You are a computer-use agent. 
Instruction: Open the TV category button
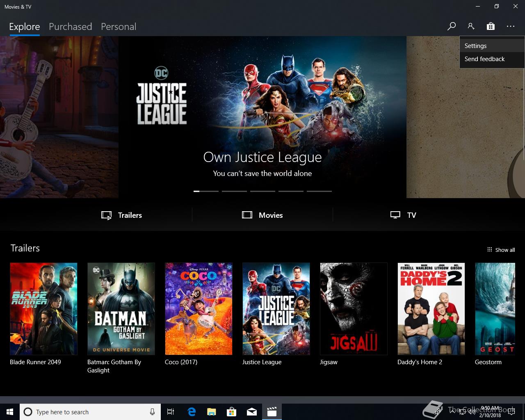coord(403,215)
